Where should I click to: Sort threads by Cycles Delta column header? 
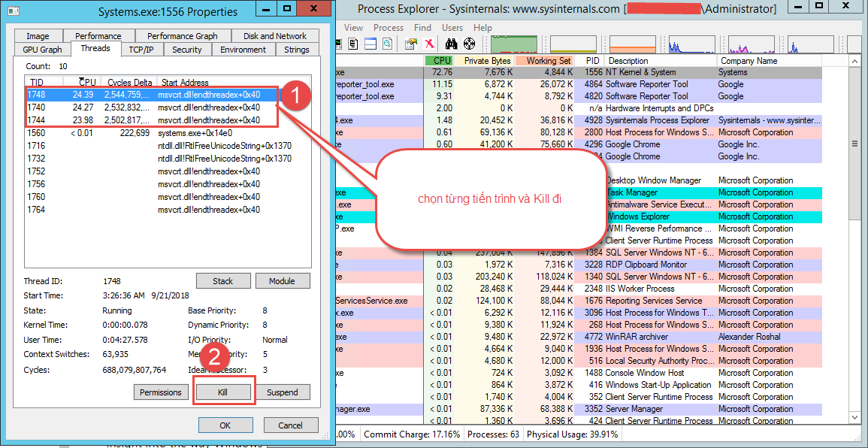tap(129, 82)
